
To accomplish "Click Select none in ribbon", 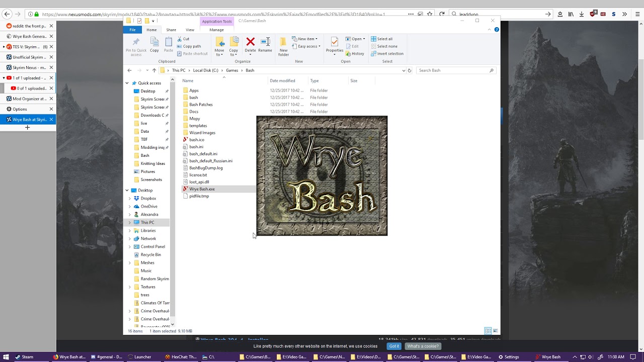I will [x=384, y=46].
